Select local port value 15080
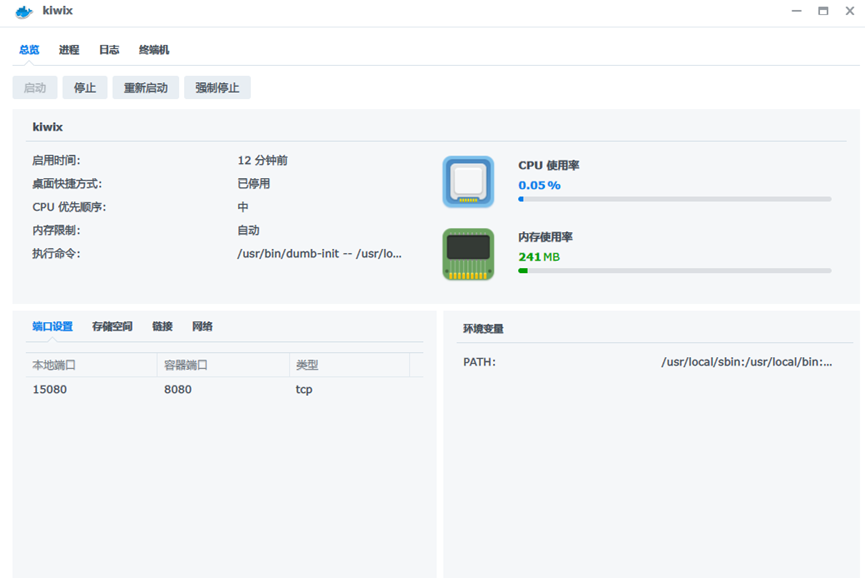 pos(50,389)
